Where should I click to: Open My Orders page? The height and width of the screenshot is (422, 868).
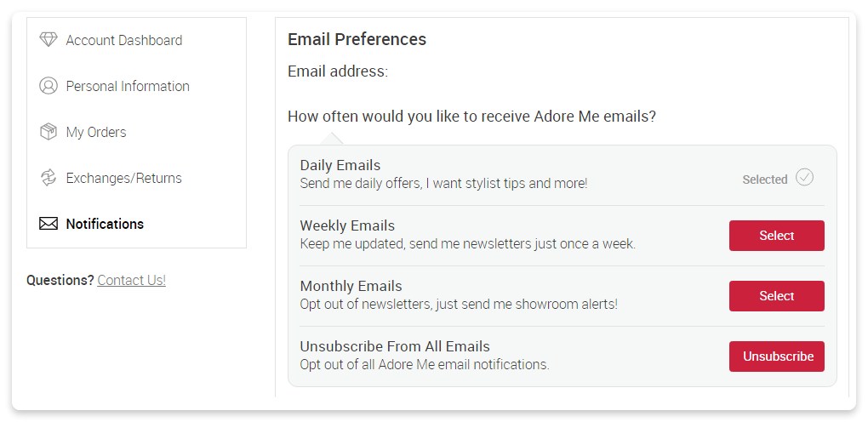coord(96,132)
